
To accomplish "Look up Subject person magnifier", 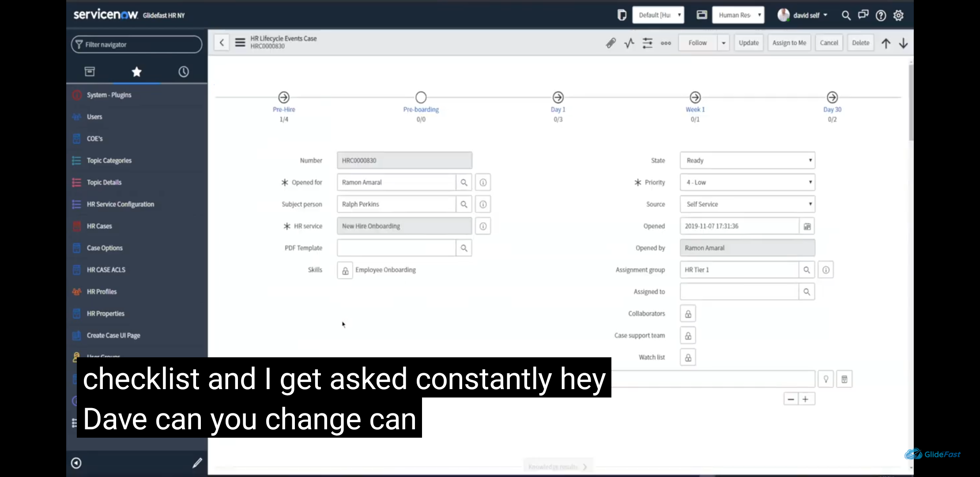I will click(464, 204).
